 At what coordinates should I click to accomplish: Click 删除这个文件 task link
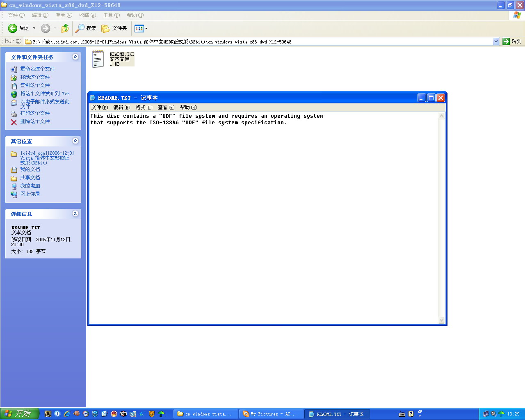coord(35,121)
